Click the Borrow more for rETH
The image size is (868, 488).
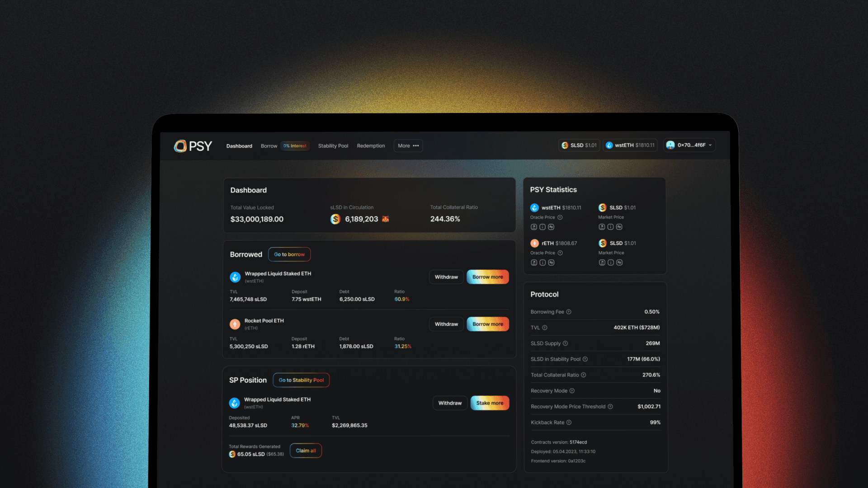(487, 324)
